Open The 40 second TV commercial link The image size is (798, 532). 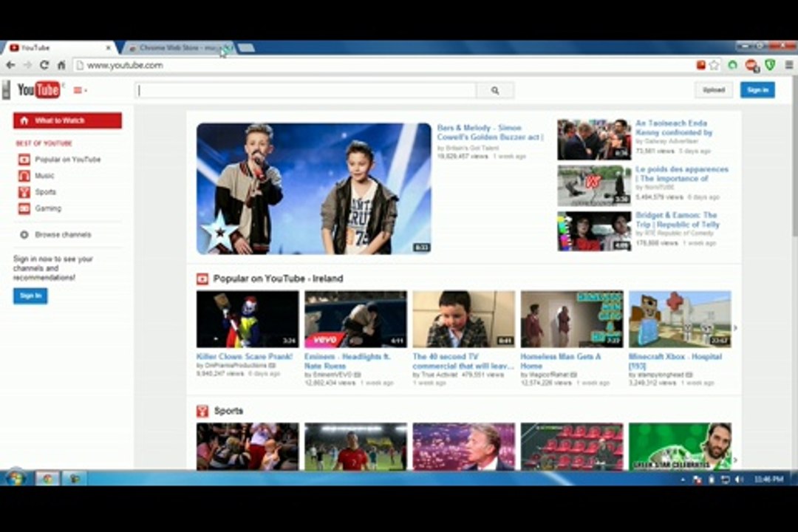(463, 361)
